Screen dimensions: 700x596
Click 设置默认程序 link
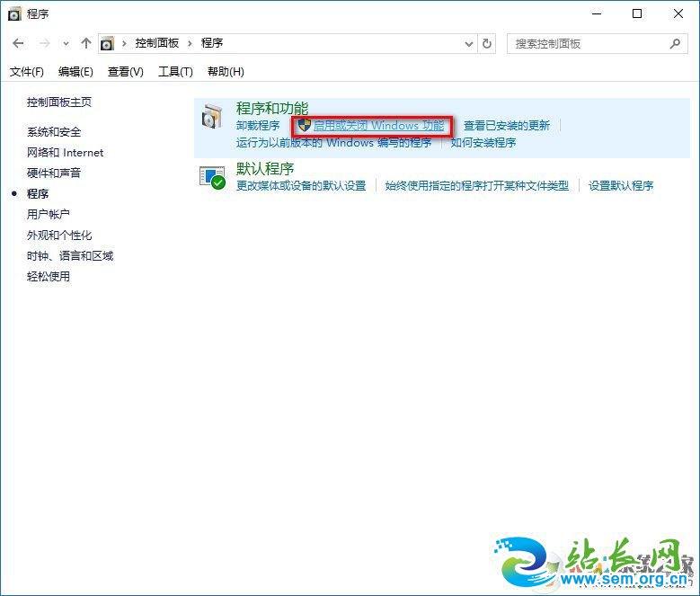621,186
